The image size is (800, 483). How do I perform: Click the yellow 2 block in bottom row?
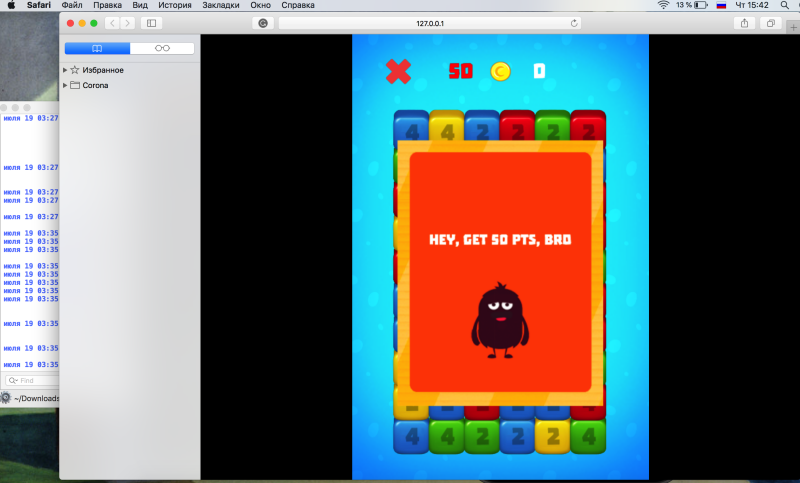[x=553, y=437]
